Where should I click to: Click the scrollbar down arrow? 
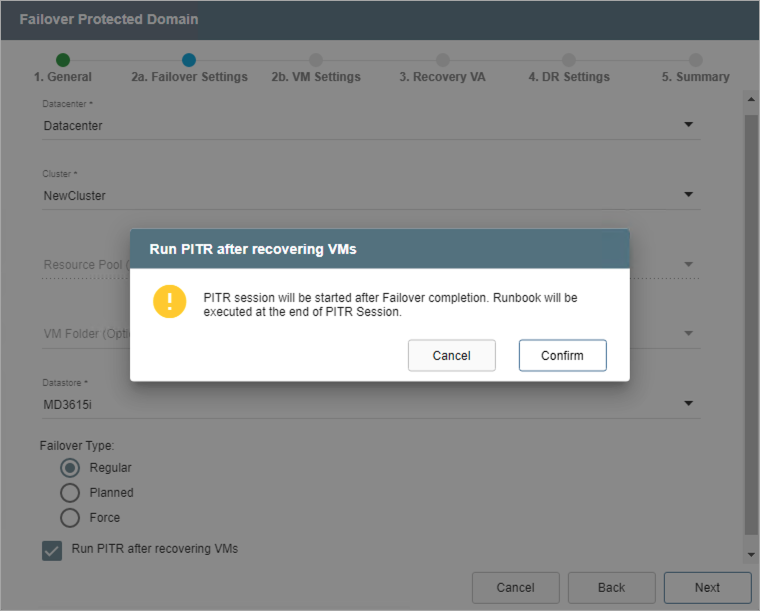[751, 554]
